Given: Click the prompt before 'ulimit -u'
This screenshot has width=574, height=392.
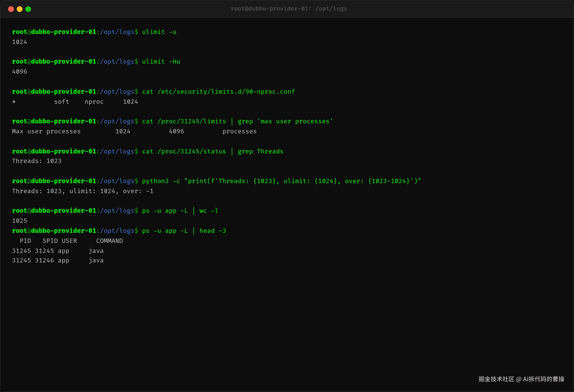Looking at the screenshot, I should pyautogui.click(x=75, y=32).
